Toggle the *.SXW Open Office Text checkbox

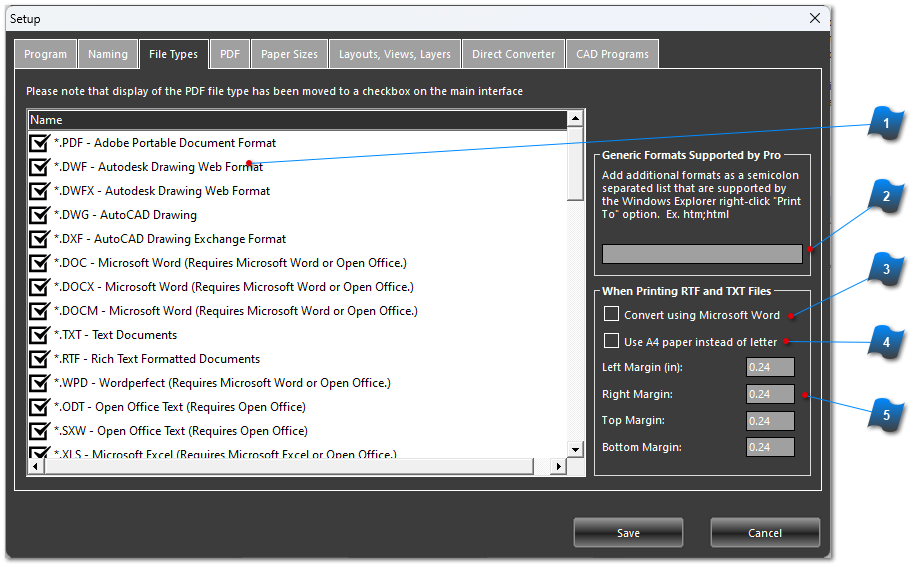[39, 431]
